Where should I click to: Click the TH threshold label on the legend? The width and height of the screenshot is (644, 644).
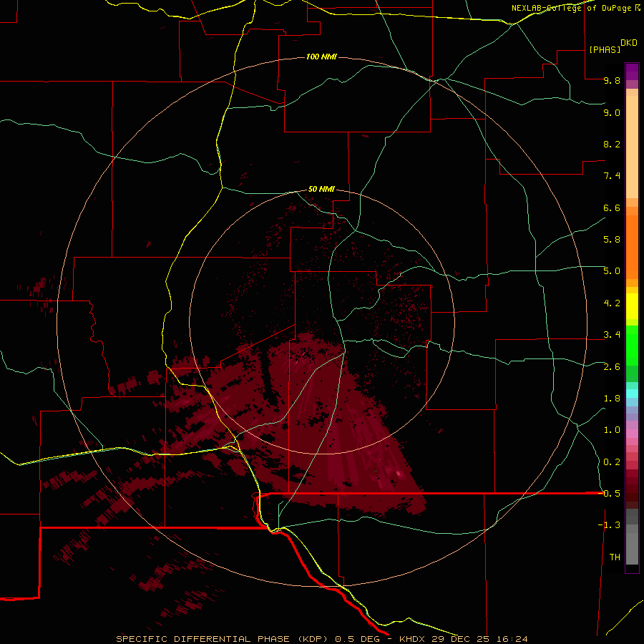point(615,557)
